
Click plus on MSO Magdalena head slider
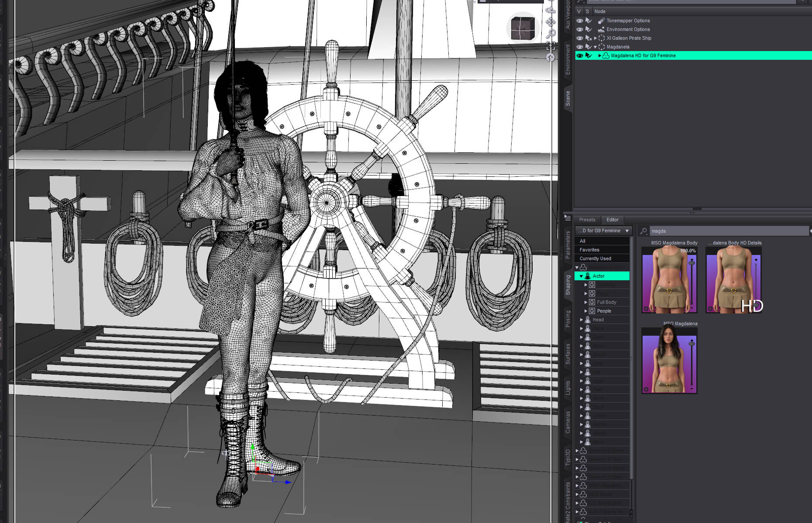point(692,341)
